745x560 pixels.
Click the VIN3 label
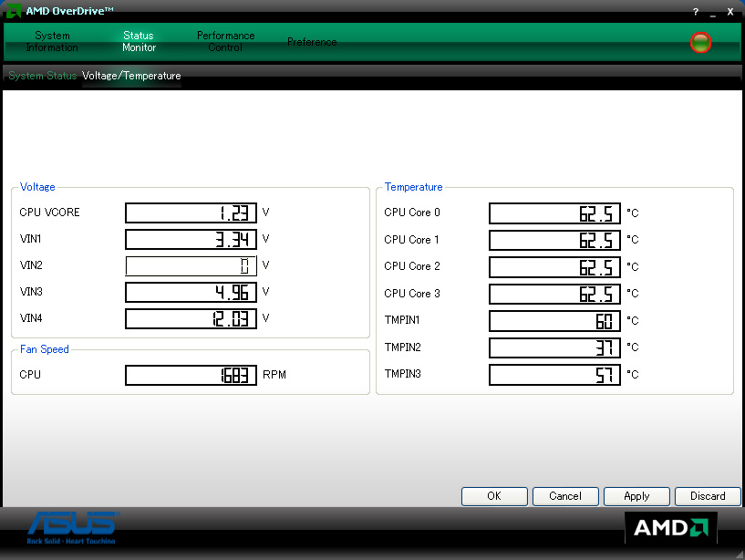tap(31, 292)
